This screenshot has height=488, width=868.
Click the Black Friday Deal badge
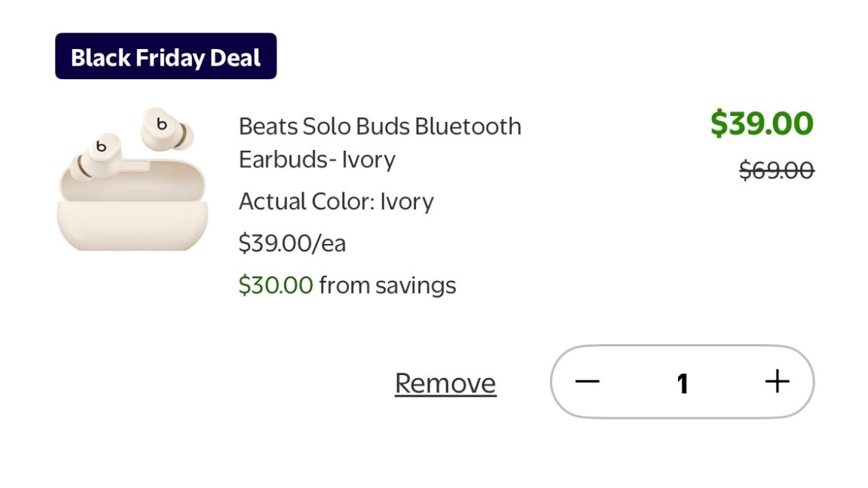[166, 55]
